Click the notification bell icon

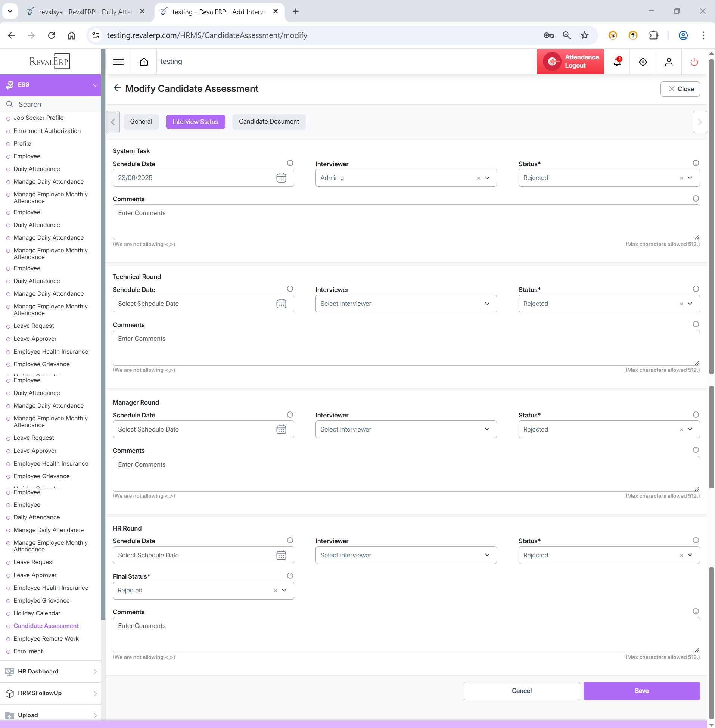(617, 62)
